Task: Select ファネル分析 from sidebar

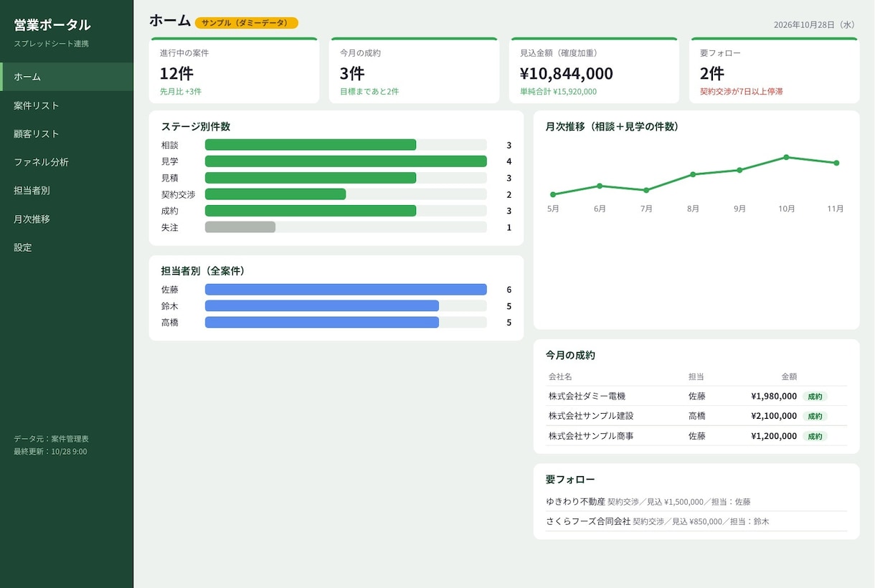Action: point(67,162)
